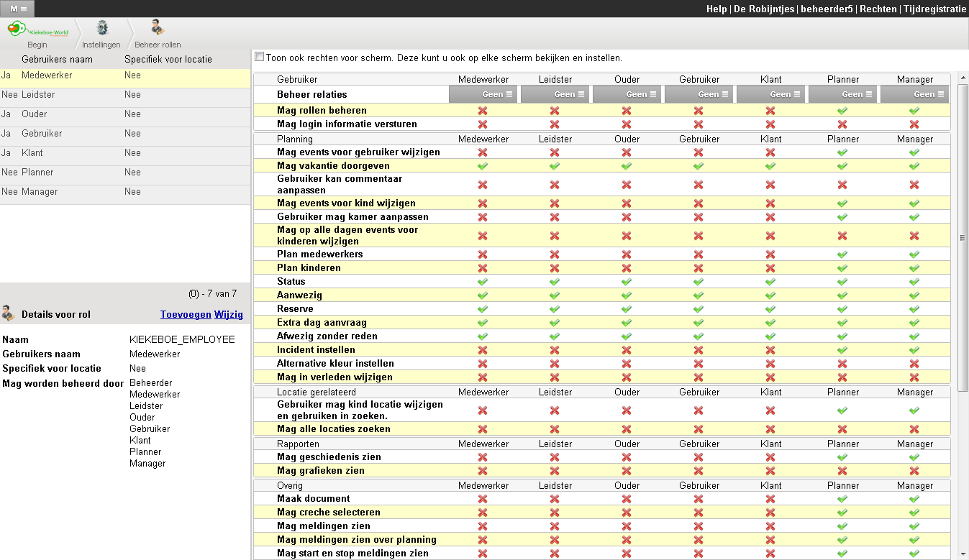Click Medewerker's green check for Mag vakantie doorgeven

(483, 166)
